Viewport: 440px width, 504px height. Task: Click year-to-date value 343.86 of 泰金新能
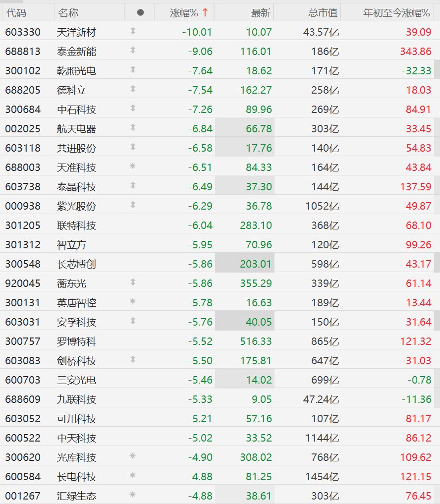[416, 52]
